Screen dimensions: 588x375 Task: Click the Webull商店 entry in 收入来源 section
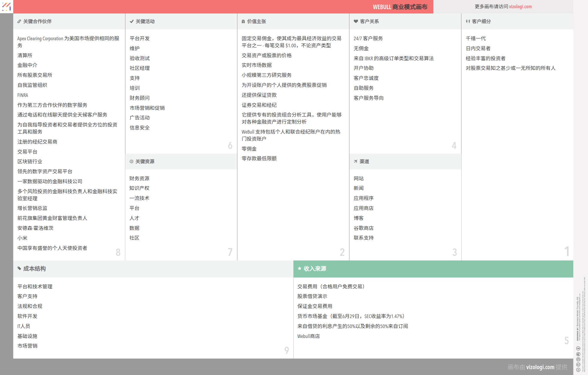(309, 336)
